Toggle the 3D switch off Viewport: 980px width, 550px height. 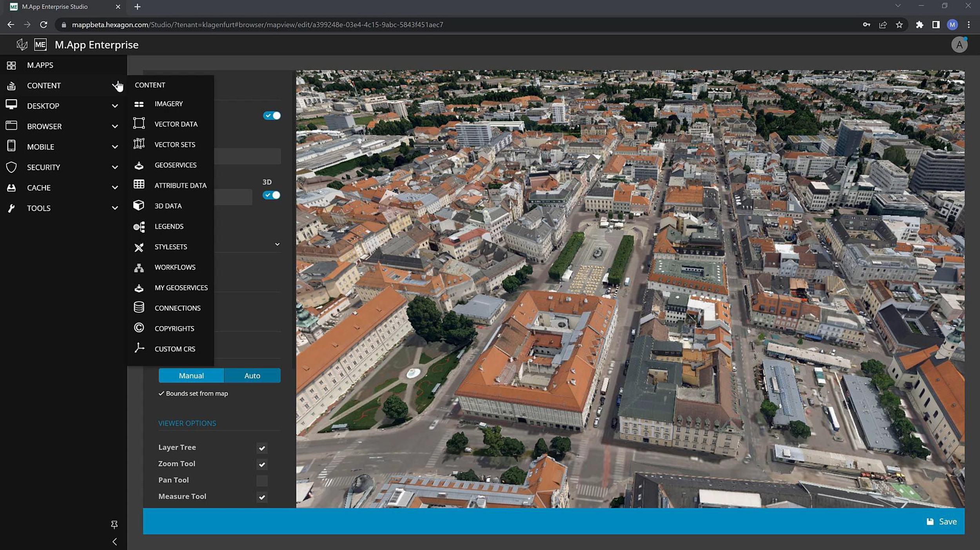(x=272, y=195)
